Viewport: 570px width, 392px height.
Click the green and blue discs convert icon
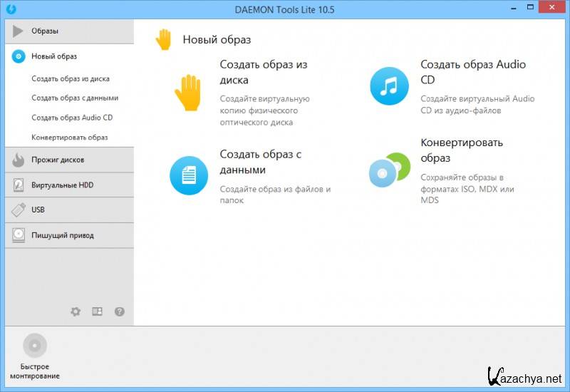[x=389, y=170]
